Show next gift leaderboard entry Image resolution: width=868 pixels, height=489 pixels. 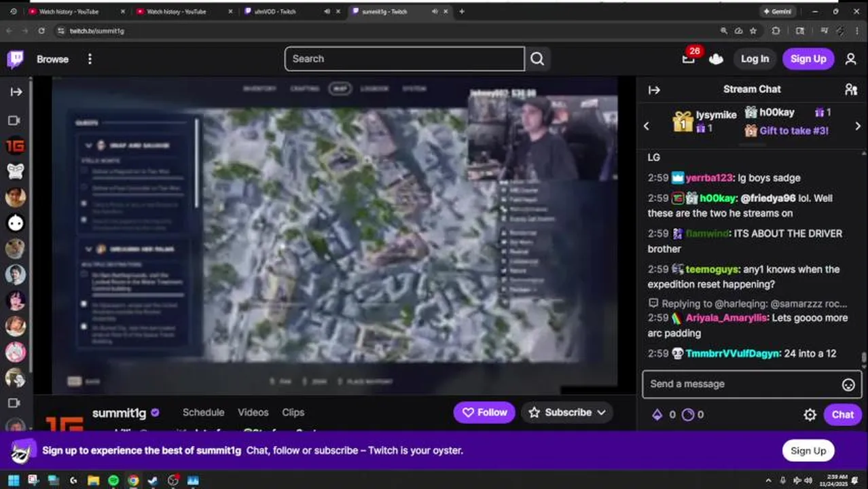click(858, 126)
